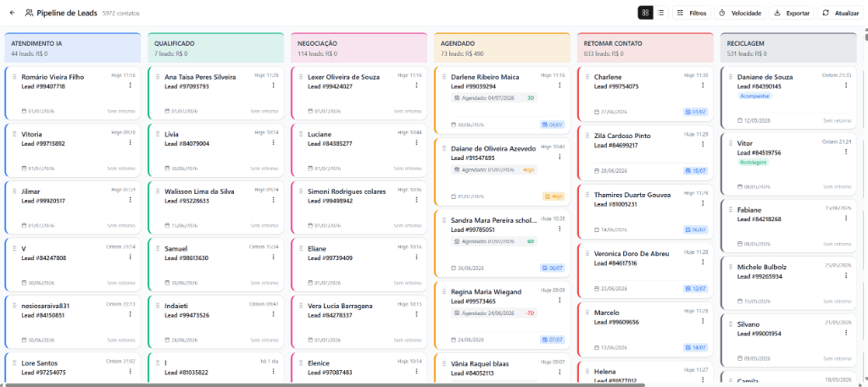Click the 06/07 badge on Sandra Mara Pereira
The width and height of the screenshot is (868, 387).
tap(553, 268)
